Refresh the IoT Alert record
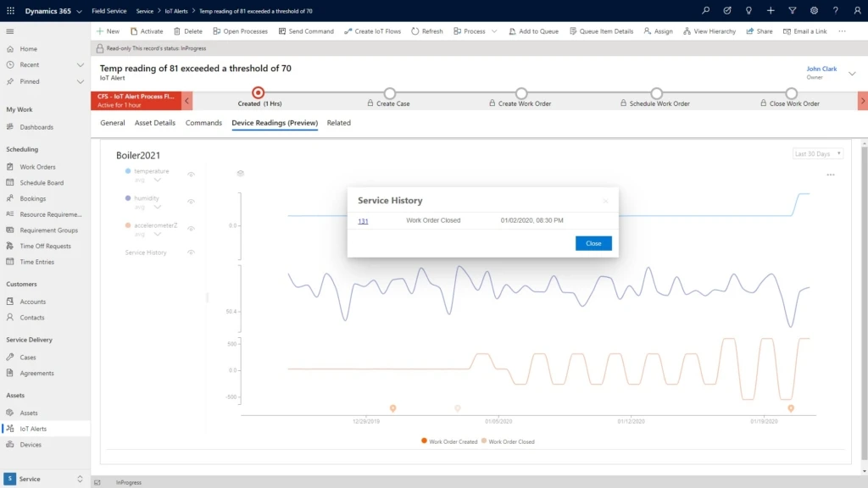The height and width of the screenshot is (488, 868). point(426,30)
